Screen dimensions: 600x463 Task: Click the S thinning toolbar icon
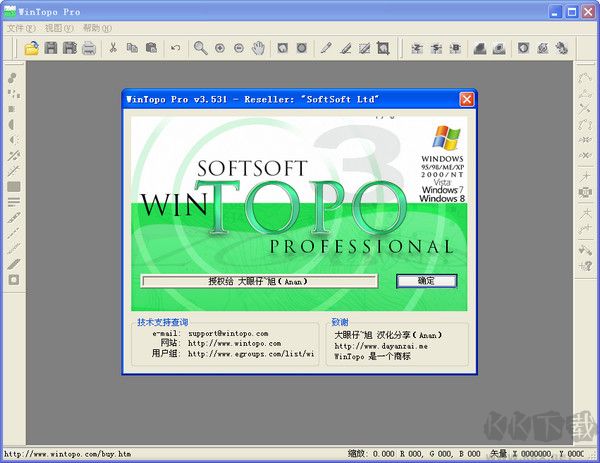[436, 48]
